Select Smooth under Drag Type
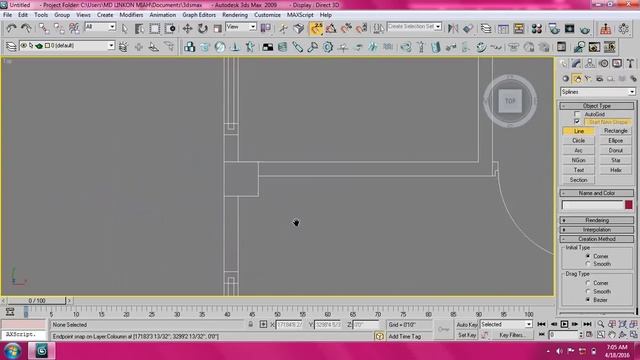640x360 pixels. (588, 291)
